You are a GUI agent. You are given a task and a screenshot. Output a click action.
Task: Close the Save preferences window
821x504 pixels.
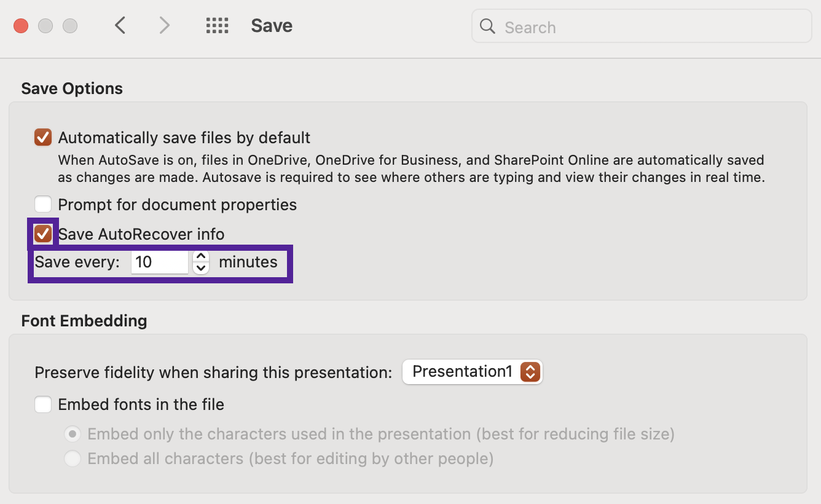pyautogui.click(x=21, y=26)
